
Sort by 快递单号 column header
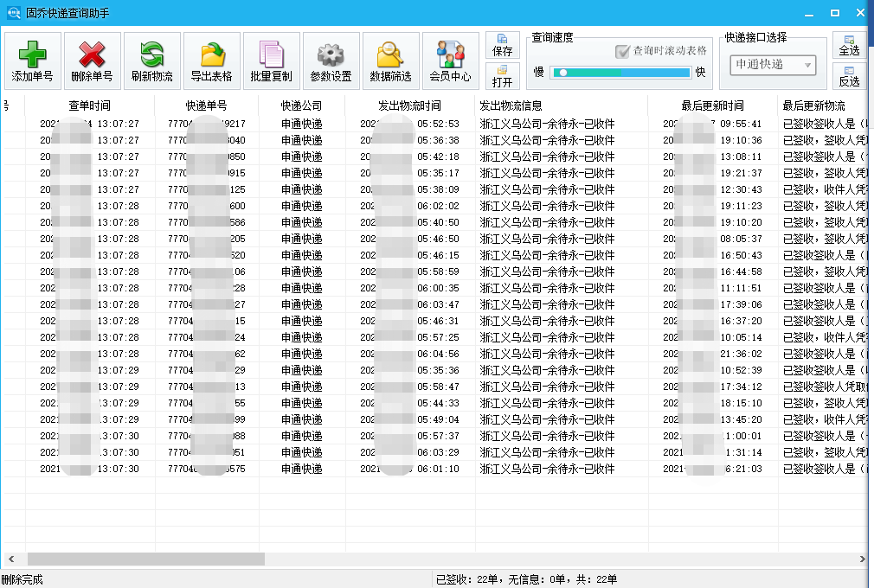pyautogui.click(x=206, y=105)
